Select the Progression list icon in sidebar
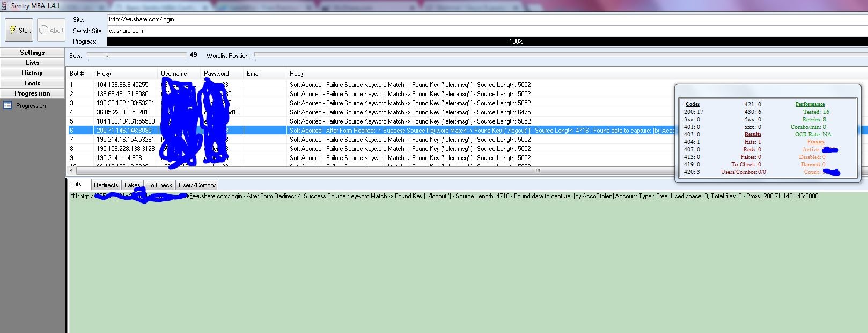Viewport: 868px width, 333px height. (8, 106)
